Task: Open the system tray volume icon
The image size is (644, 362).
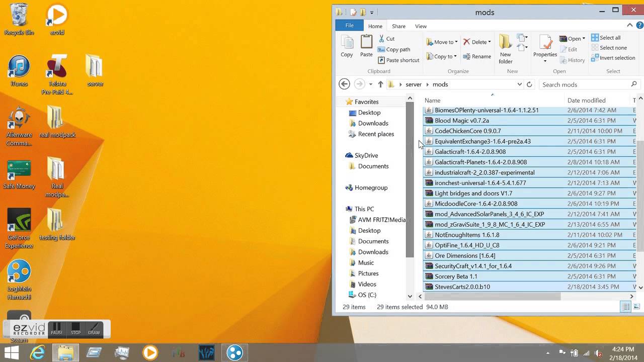Action: (x=598, y=353)
